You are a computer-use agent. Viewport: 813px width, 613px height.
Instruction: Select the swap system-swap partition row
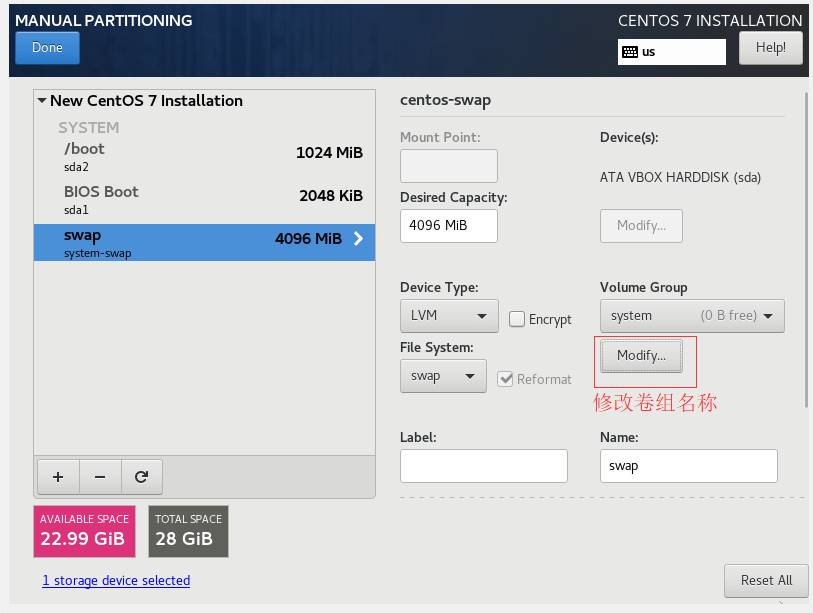(204, 243)
